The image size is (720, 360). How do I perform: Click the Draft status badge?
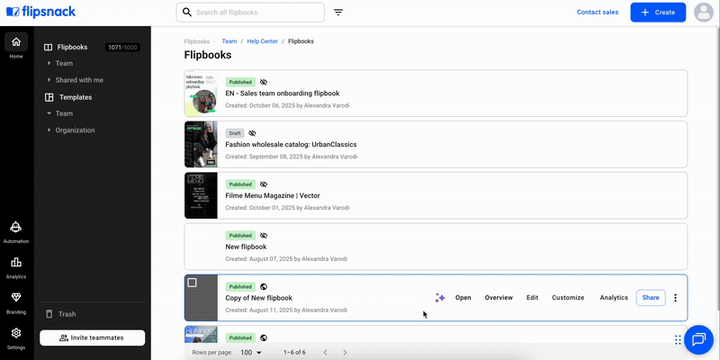[x=235, y=133]
